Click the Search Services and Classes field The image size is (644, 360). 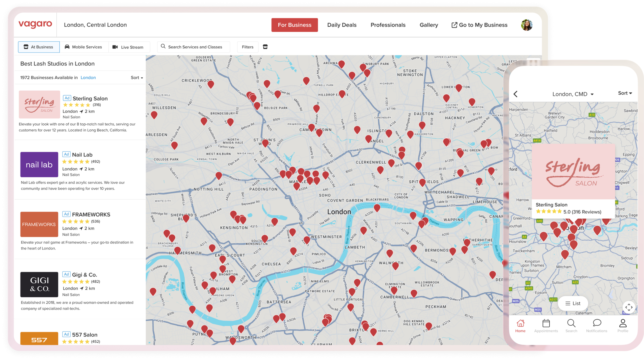194,47
